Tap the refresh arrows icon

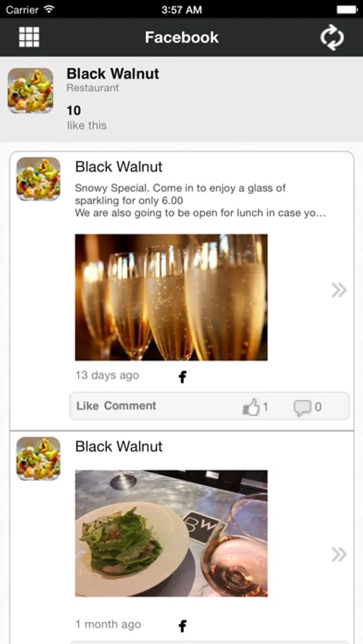[332, 37]
